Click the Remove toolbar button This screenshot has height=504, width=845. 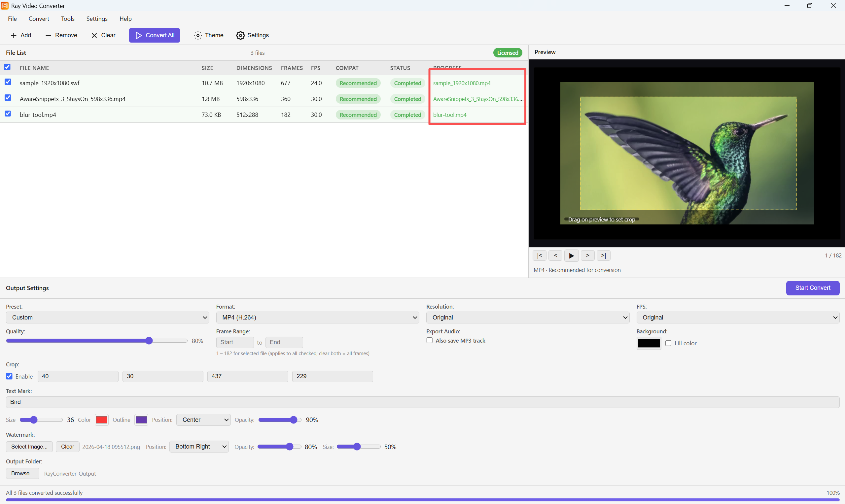[x=61, y=35]
